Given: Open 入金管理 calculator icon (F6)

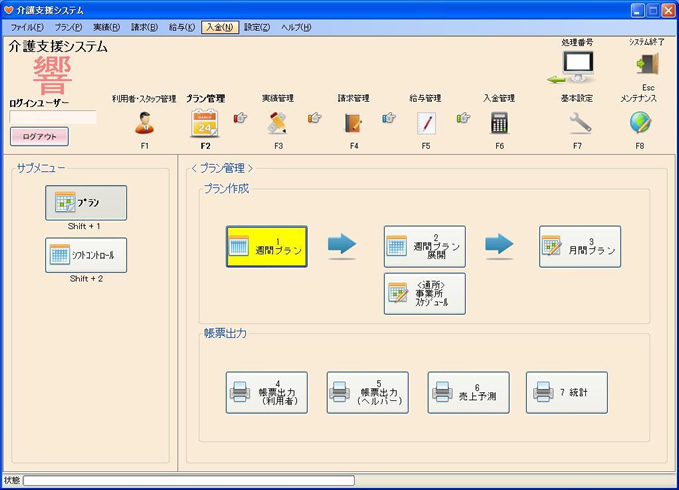Looking at the screenshot, I should [x=499, y=123].
